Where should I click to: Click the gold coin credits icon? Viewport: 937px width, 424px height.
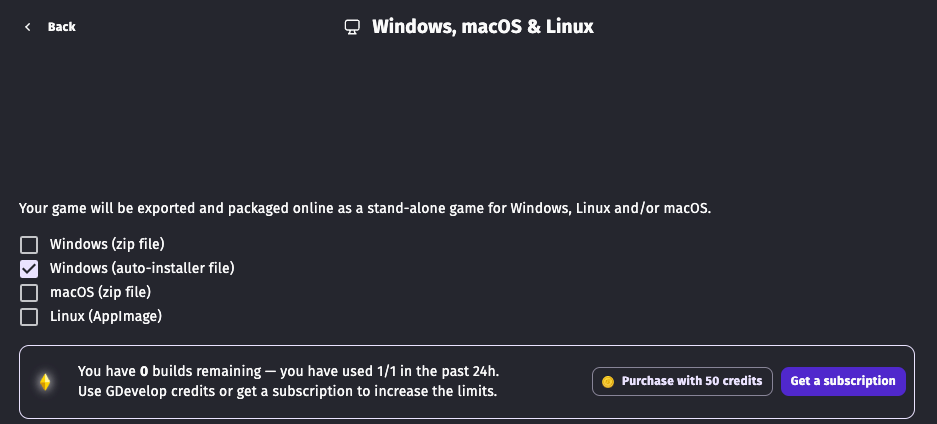click(607, 381)
